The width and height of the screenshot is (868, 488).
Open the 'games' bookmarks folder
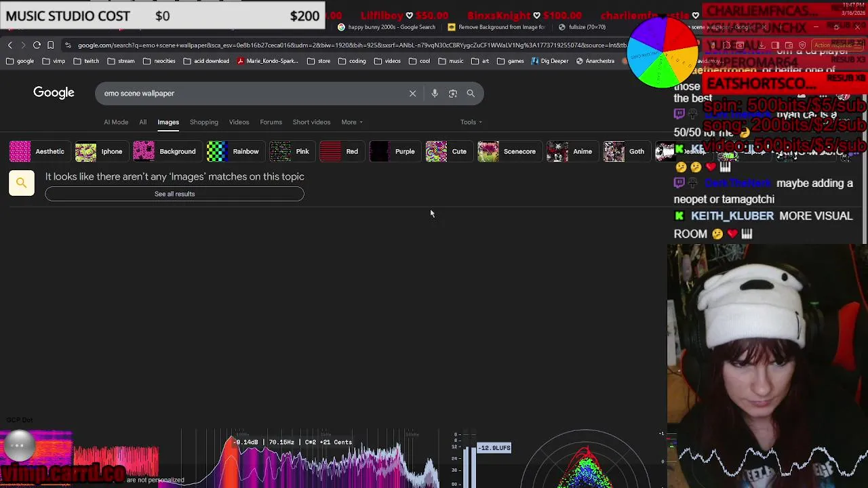point(511,61)
